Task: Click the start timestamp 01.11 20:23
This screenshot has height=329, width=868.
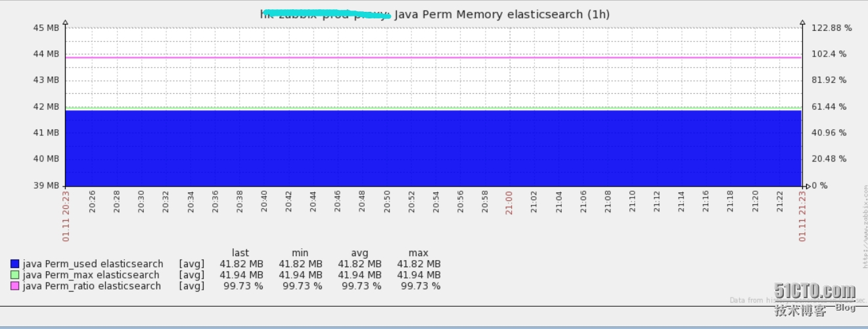Action: click(x=66, y=216)
